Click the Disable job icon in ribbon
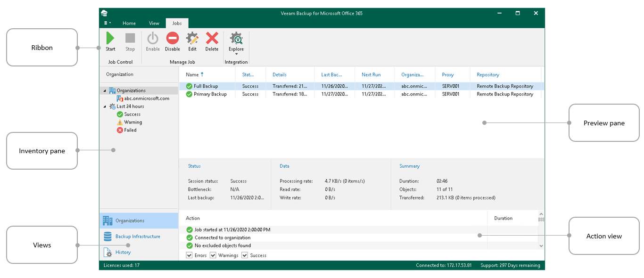 click(173, 39)
